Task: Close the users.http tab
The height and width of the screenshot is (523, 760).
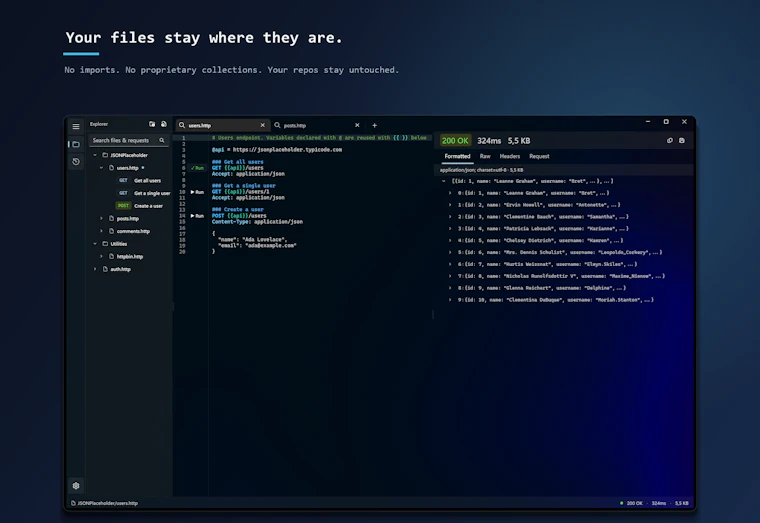Action: tap(262, 125)
